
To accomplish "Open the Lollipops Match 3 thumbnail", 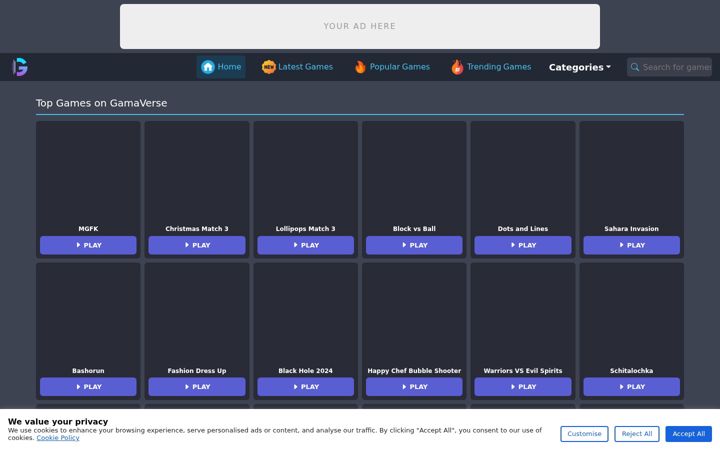I will (x=305, y=172).
